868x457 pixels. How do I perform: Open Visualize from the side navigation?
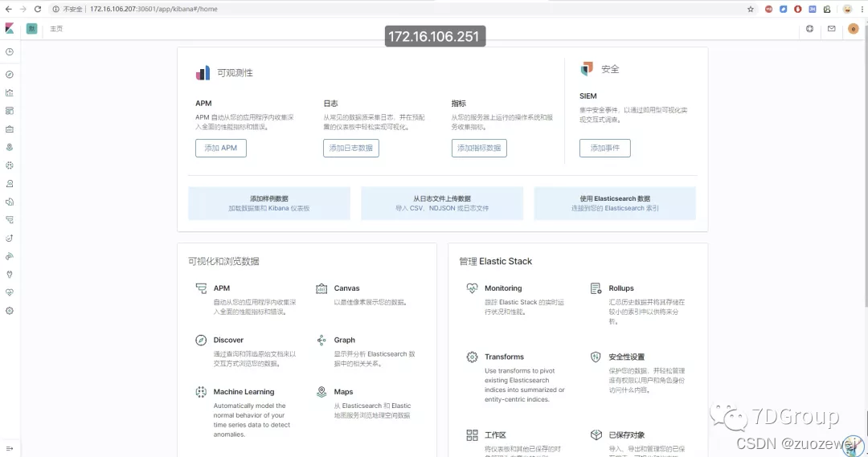(10, 93)
